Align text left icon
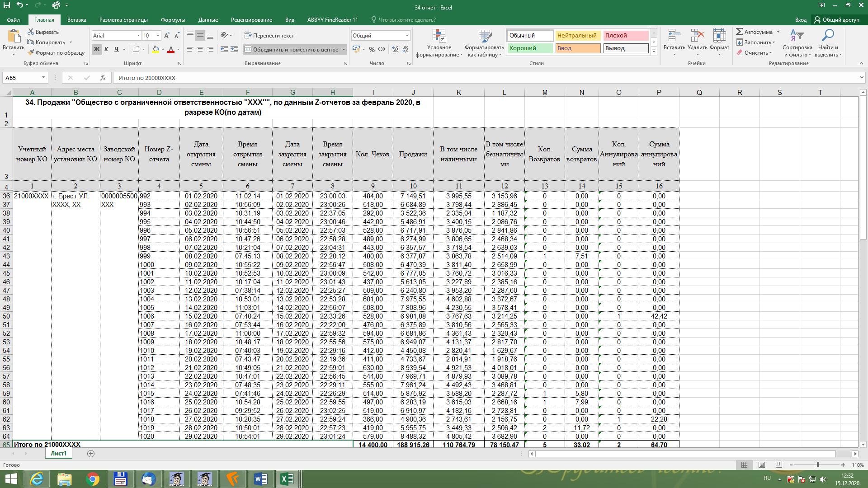The width and height of the screenshot is (868, 488). coord(190,49)
